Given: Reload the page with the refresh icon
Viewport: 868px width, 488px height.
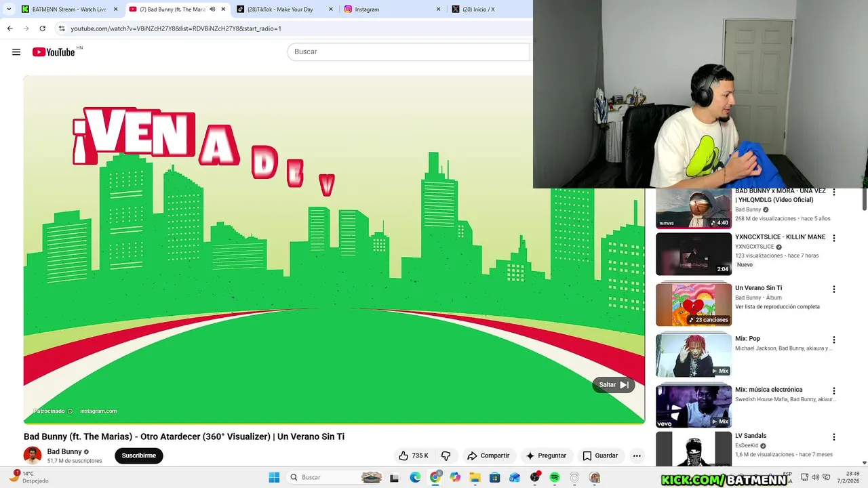Looking at the screenshot, I should tap(42, 28).
